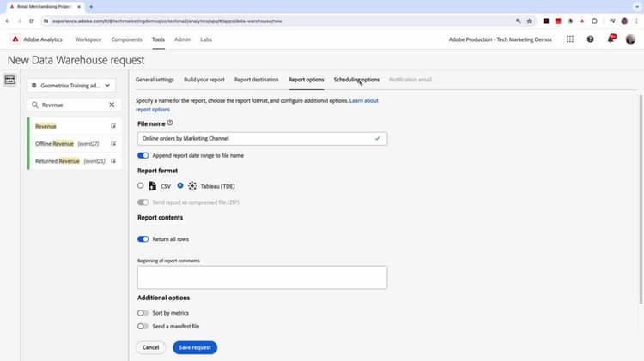This screenshot has height=361, width=644.
Task: Click the browser forward arrow
Action: coord(19,21)
